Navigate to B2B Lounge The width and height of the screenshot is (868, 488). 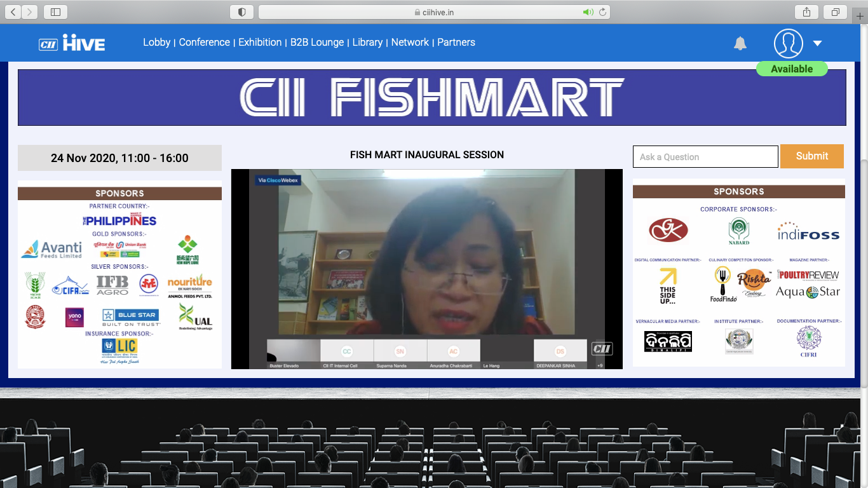pos(317,43)
